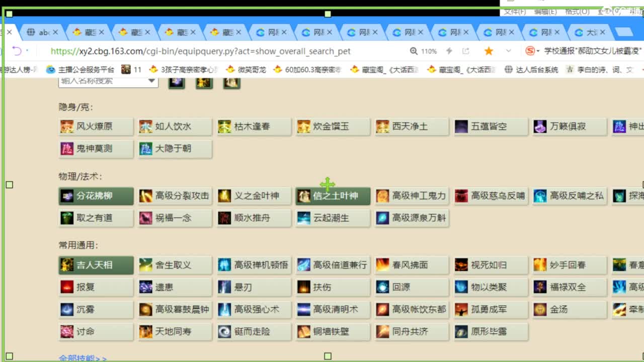644x362 pixels.
Task: Select the 义之金叶神 skill
Action: (254, 196)
